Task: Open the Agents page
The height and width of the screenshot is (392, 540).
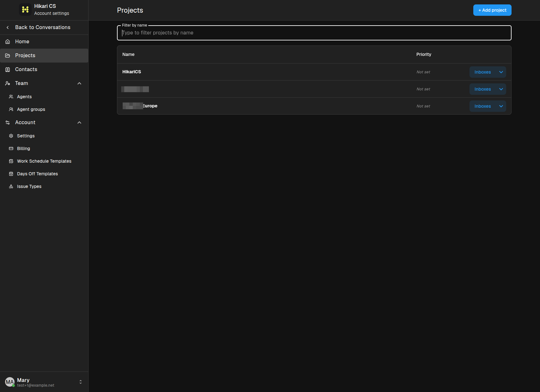Action: tap(44, 97)
